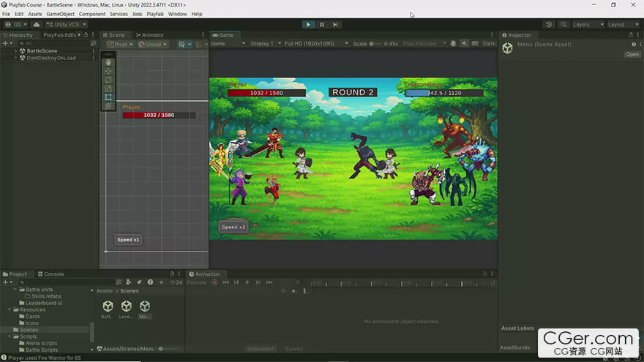This screenshot has width=644, height=362.
Task: Open BattleScene row's options menu (three dots)
Action: pos(94,51)
